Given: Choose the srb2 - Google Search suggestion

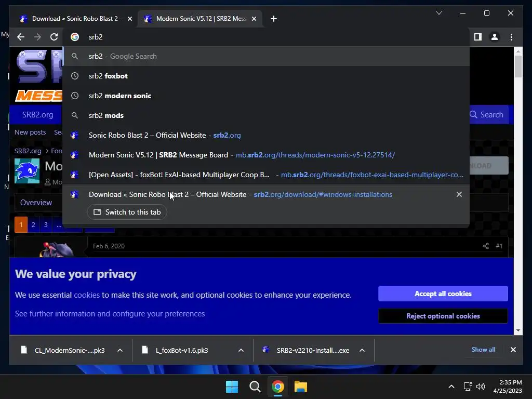Looking at the screenshot, I should pyautogui.click(x=266, y=56).
